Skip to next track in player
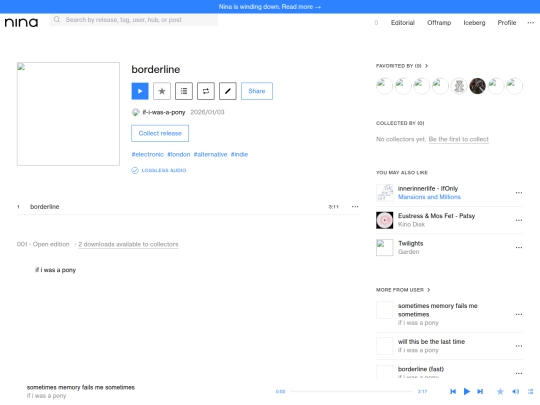 click(480, 391)
